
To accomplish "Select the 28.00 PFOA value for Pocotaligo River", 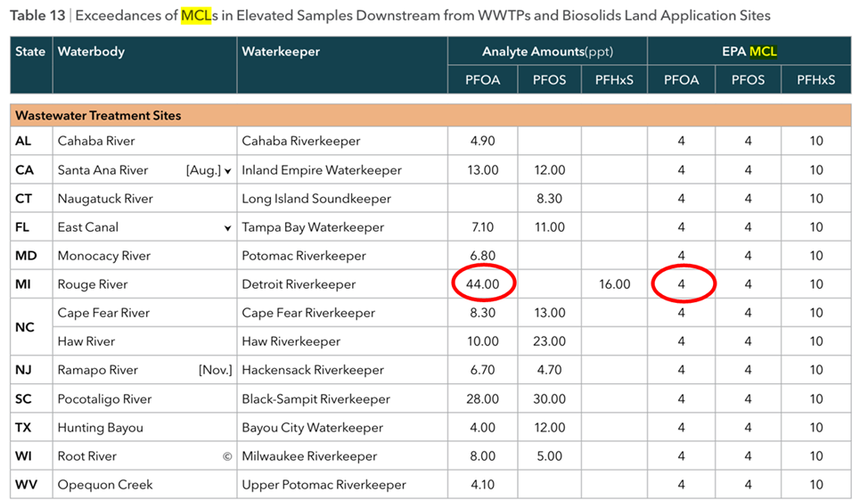I will click(483, 398).
